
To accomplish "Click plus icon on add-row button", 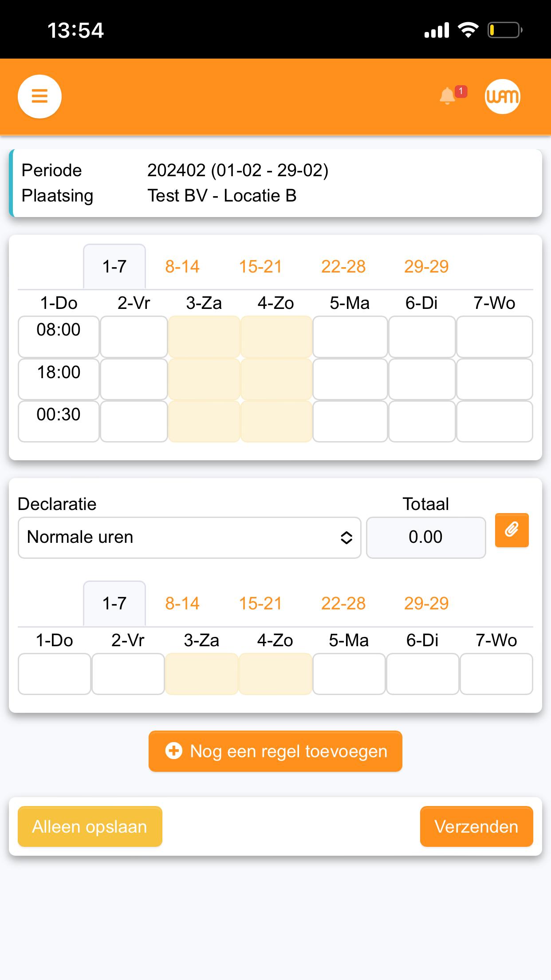I will (173, 751).
